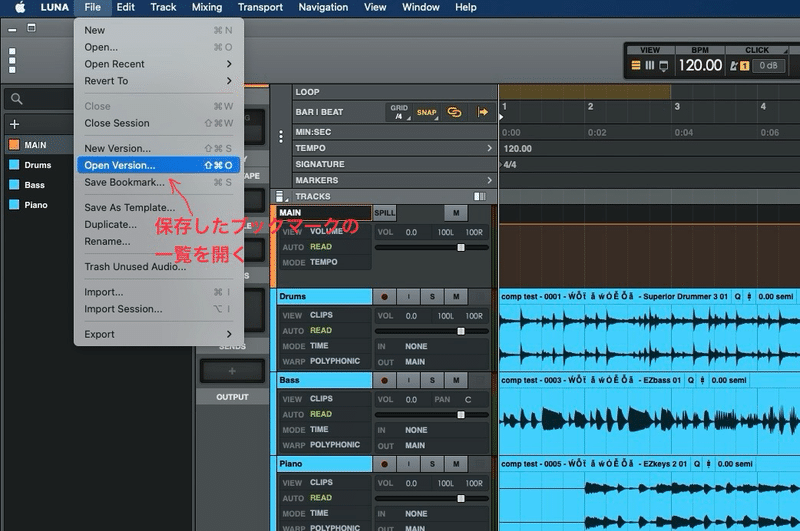800x531 pixels.
Task: Enable input monitoring on Drums track
Action: 408,296
